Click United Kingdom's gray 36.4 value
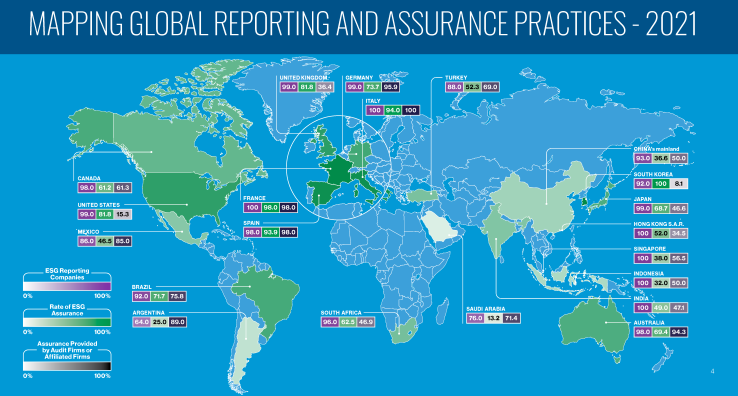 pos(325,87)
